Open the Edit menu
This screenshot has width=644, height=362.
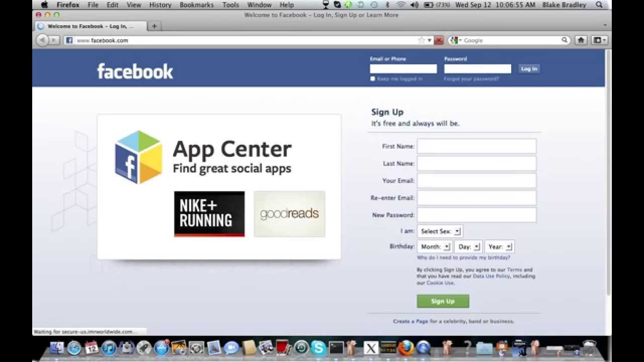coord(113,5)
